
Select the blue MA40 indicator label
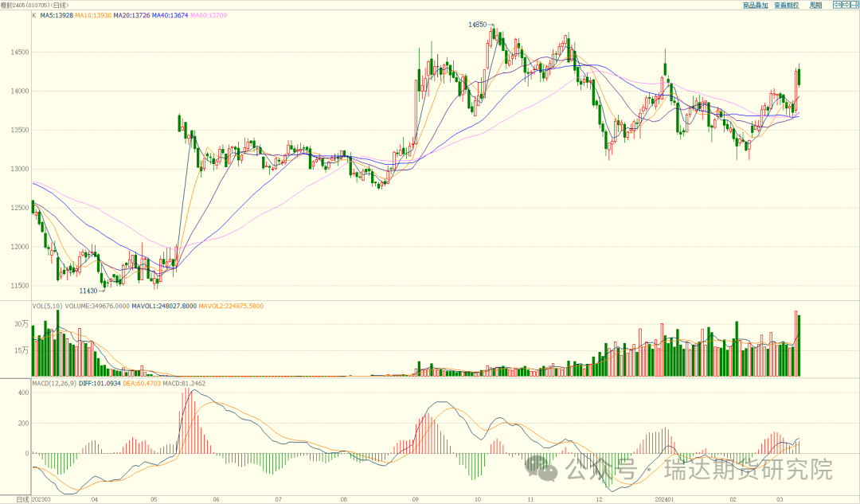(x=172, y=15)
